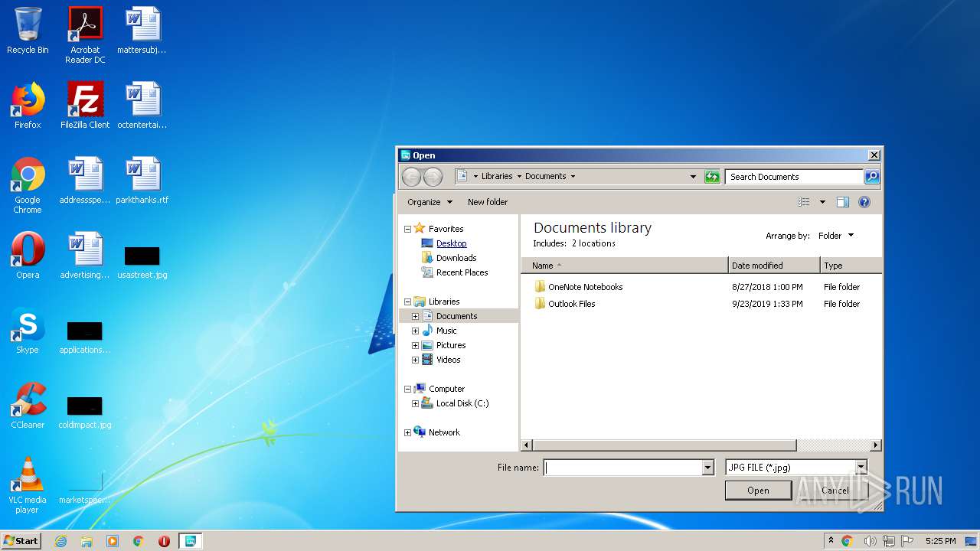Screen dimensions: 980x551
Task: Launch Opera desktop shortcut
Action: coord(28,256)
